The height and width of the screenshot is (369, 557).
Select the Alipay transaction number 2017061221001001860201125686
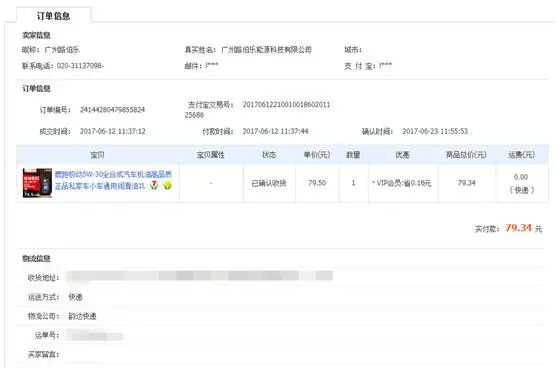[x=257, y=110]
